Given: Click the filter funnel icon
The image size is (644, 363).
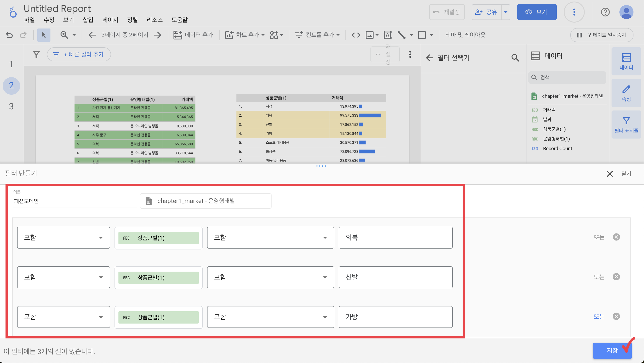Looking at the screenshot, I should pyautogui.click(x=36, y=54).
